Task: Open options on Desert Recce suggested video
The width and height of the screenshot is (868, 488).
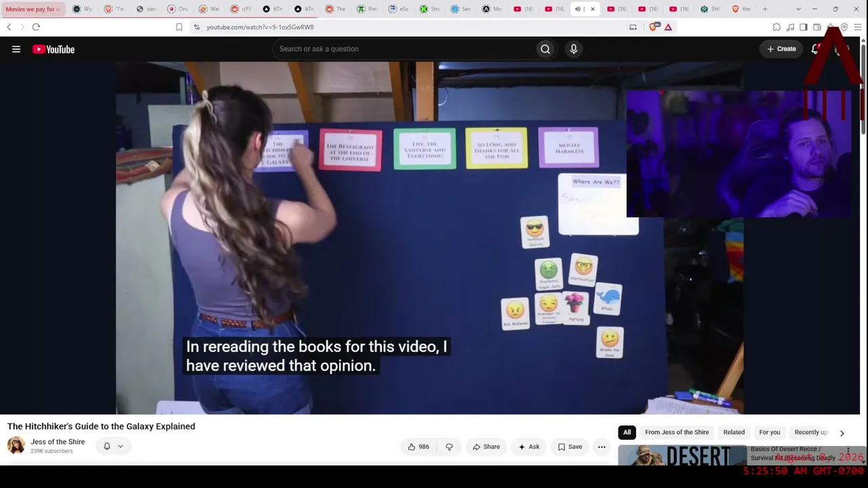Action: (848, 451)
